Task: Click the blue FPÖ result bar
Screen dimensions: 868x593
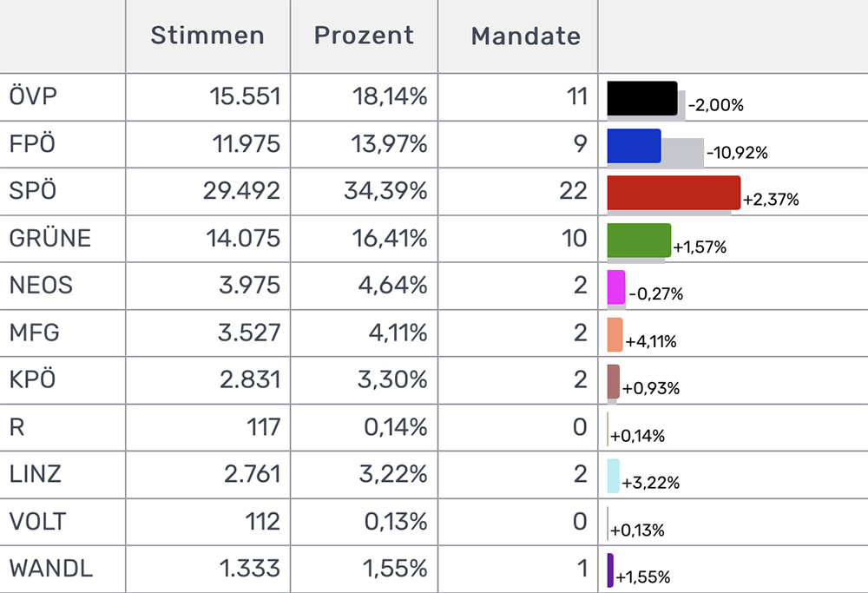Action: click(634, 146)
